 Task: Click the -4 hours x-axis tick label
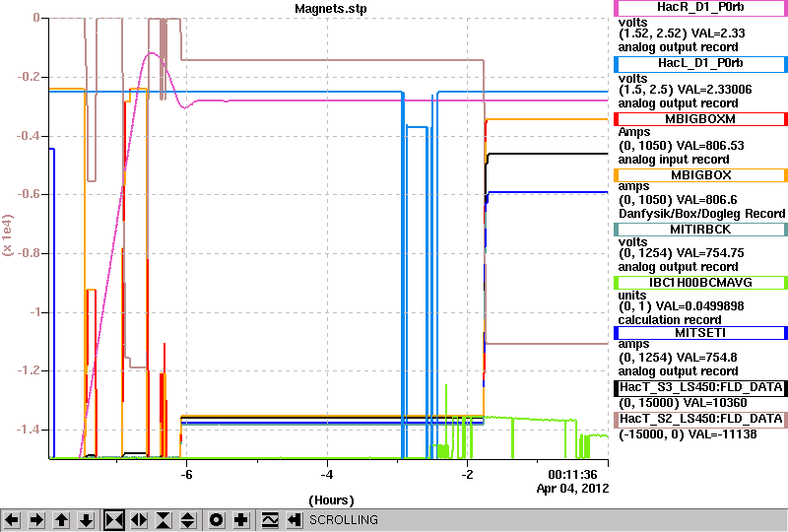point(327,475)
